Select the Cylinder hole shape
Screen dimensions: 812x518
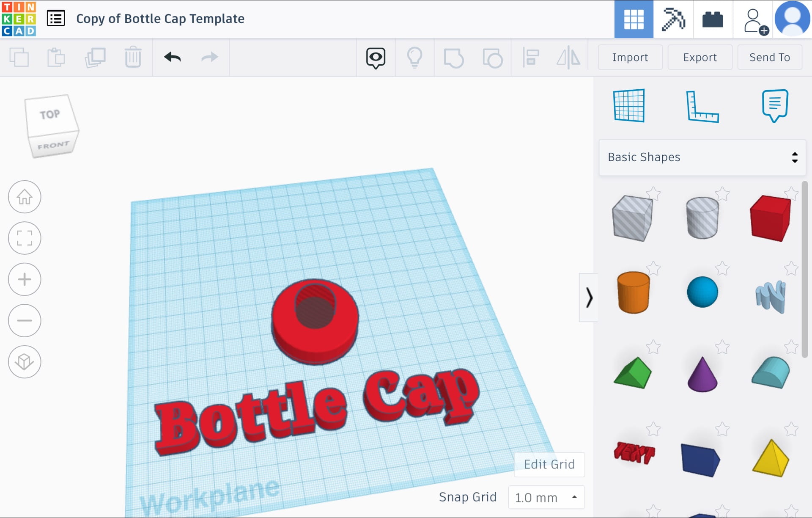702,218
